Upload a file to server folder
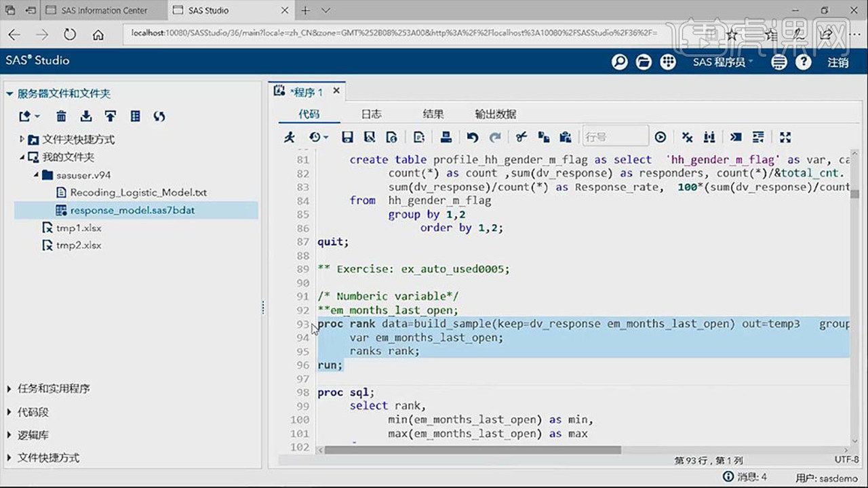This screenshot has width=868, height=488. (111, 117)
